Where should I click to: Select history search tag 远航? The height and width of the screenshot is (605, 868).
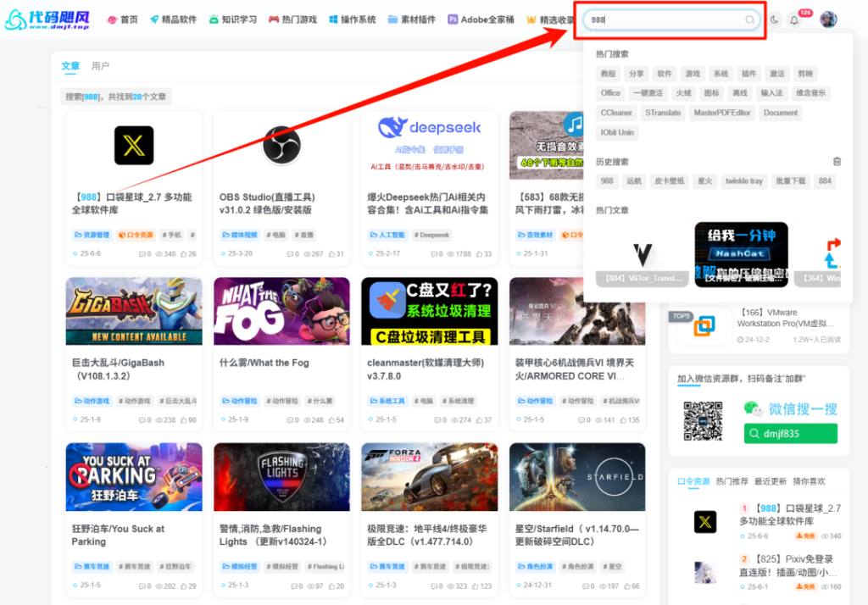(x=634, y=181)
